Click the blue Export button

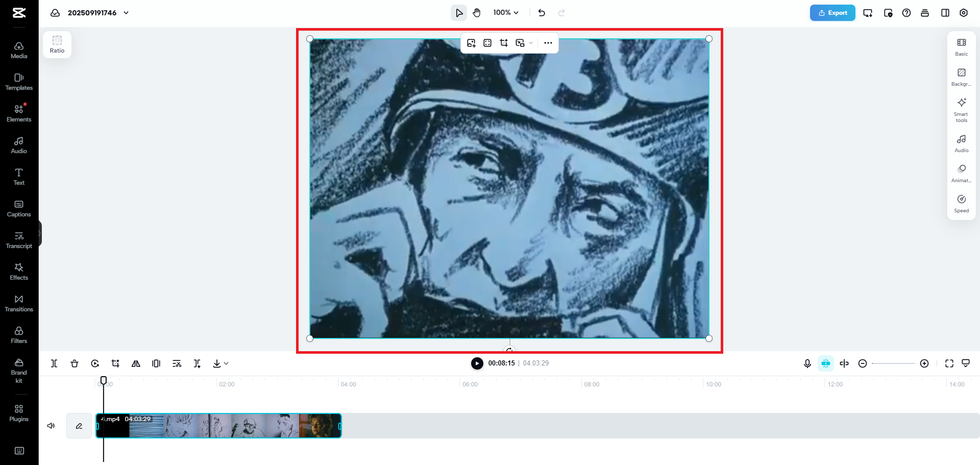[x=832, y=13]
